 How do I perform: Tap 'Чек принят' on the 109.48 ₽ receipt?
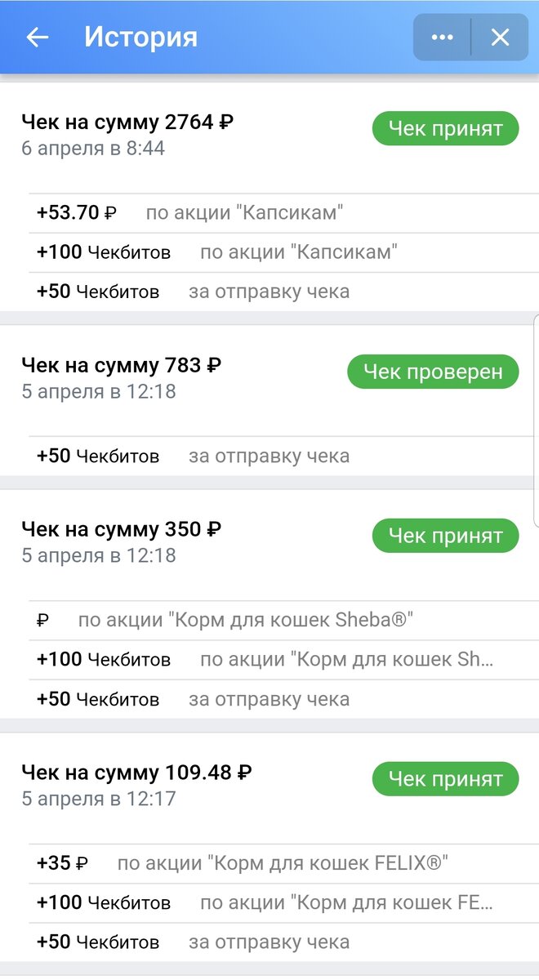coord(444,778)
